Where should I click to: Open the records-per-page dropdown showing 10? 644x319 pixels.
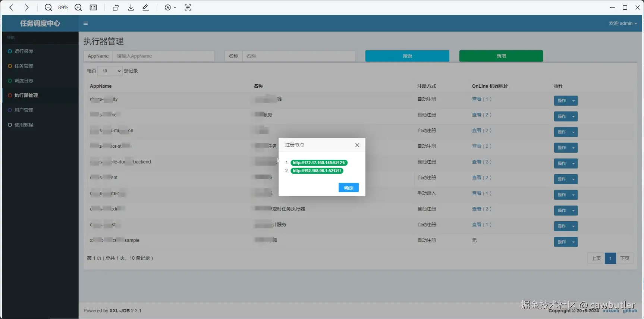pyautogui.click(x=110, y=71)
